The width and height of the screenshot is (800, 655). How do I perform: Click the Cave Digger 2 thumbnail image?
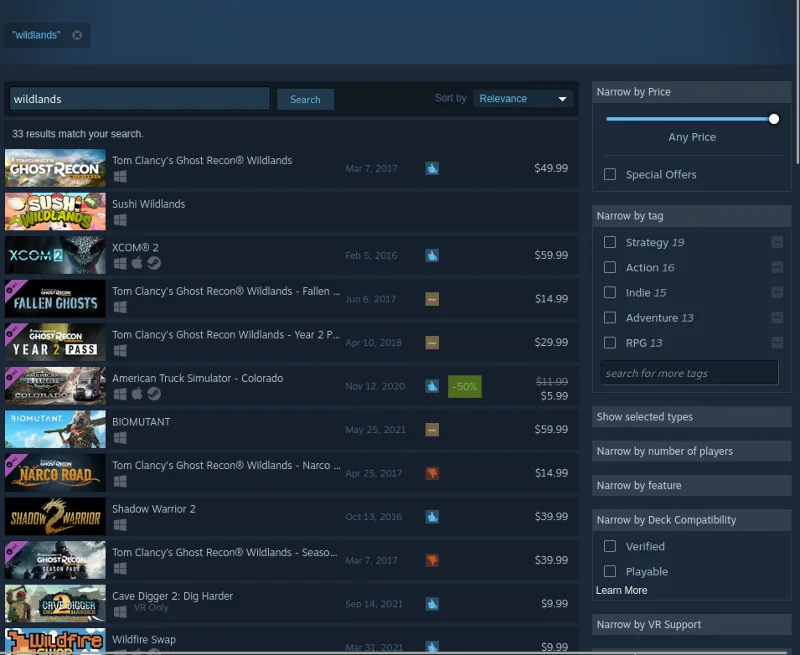[x=55, y=604]
